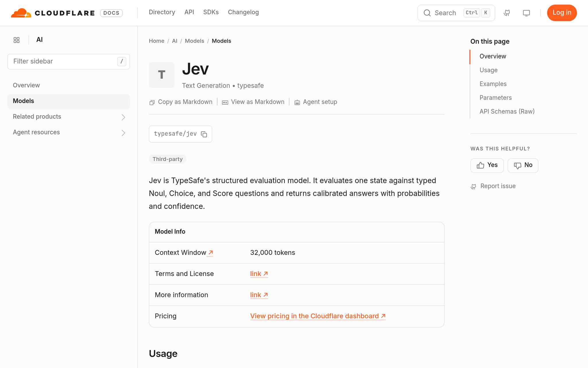Click the DOCS badge
This screenshot has height=368, width=588.
[111, 13]
